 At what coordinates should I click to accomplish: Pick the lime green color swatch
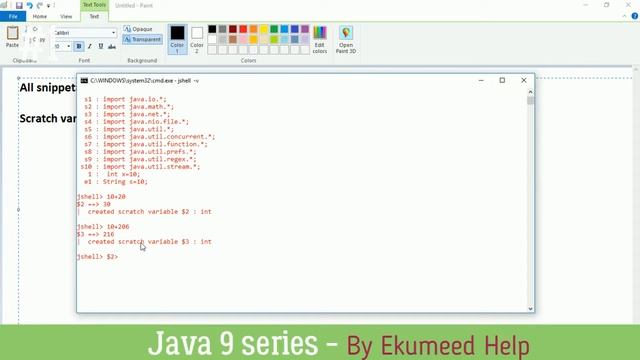274,39
